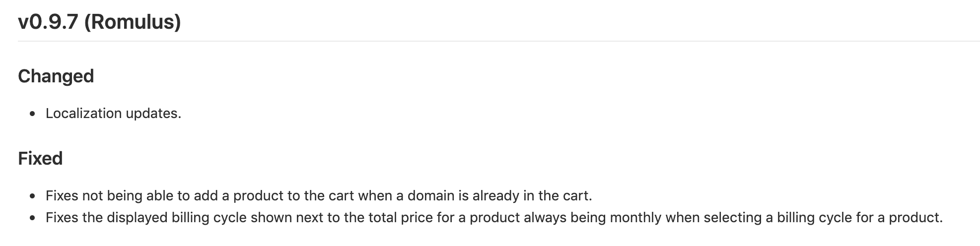Click the bullet before Localization updates
Screen dimensions: 980x246
[33, 114]
